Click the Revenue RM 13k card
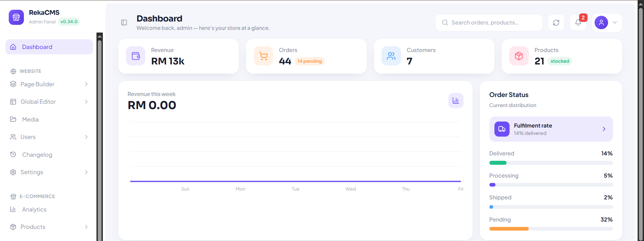 tap(178, 56)
